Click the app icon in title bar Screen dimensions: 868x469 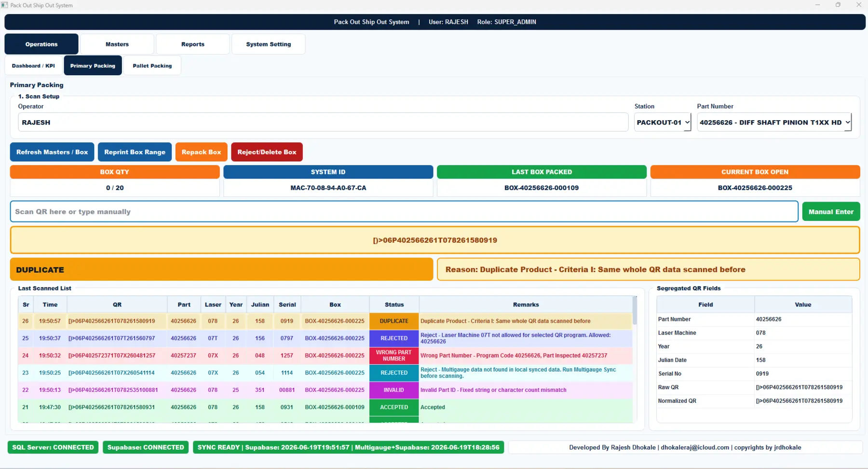[x=4, y=5]
